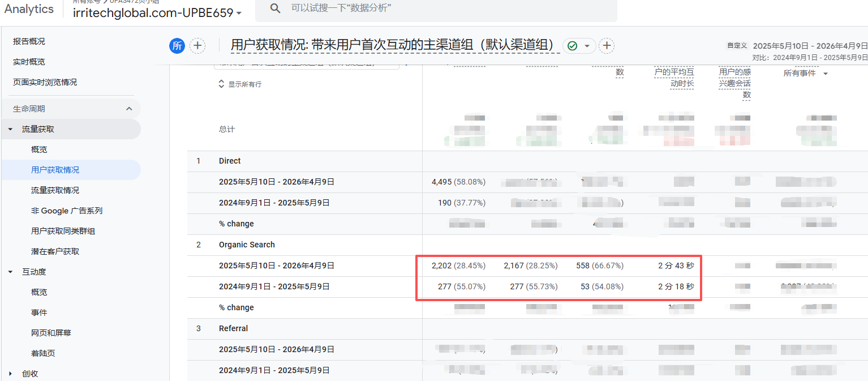This screenshot has height=381, width=868.
Task: Click the green check status icon by title
Action: [x=572, y=46]
